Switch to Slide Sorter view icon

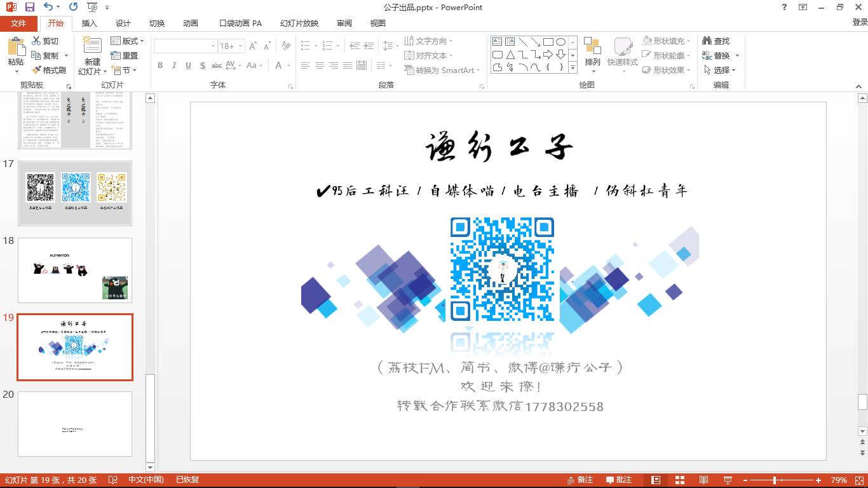tap(680, 480)
